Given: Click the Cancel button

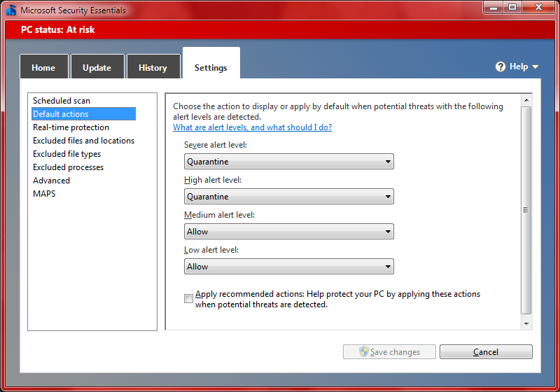Looking at the screenshot, I should point(486,351).
